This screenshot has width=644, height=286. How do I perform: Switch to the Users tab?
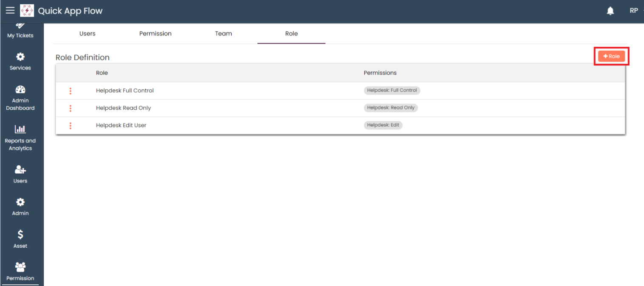[x=87, y=34]
